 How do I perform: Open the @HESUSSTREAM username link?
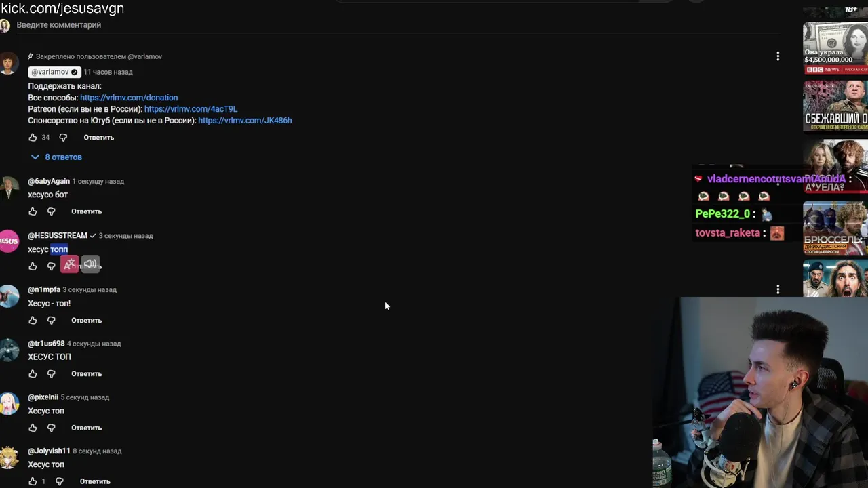pyautogui.click(x=58, y=236)
